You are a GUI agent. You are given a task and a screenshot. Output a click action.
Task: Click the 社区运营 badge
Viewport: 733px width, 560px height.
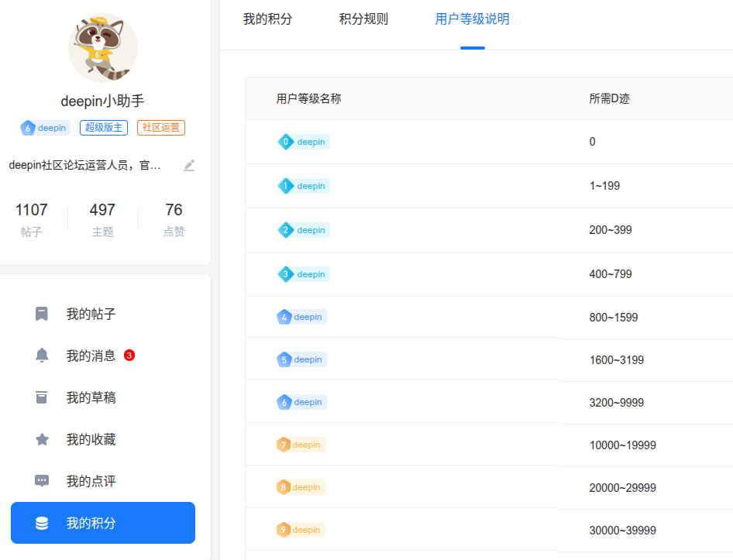pyautogui.click(x=161, y=128)
